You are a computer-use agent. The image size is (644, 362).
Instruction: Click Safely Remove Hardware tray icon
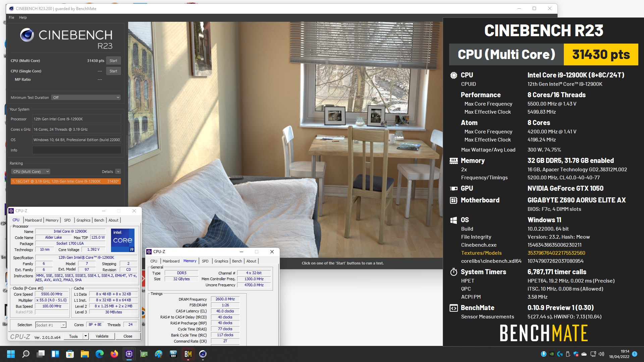(568, 354)
